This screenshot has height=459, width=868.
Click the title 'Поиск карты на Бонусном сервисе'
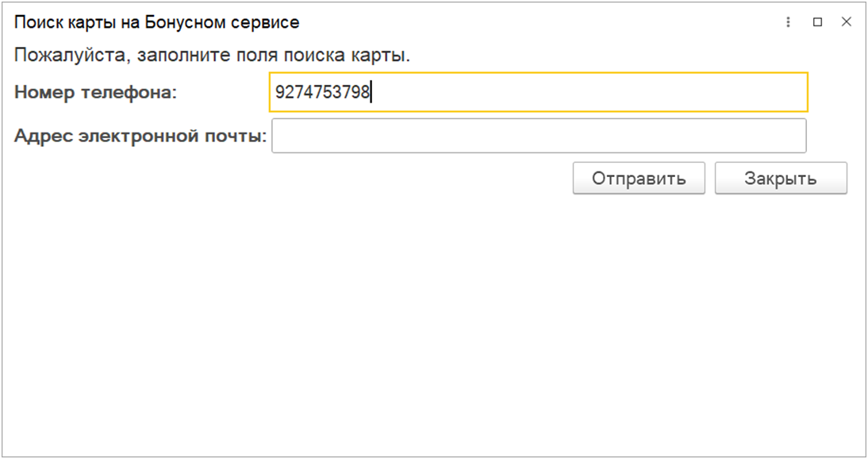(156, 22)
